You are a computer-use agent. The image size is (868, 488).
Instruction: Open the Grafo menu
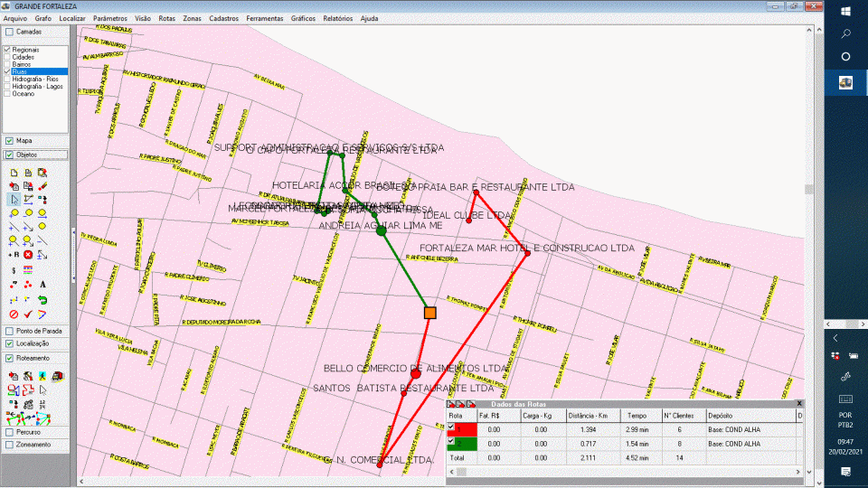43,18
